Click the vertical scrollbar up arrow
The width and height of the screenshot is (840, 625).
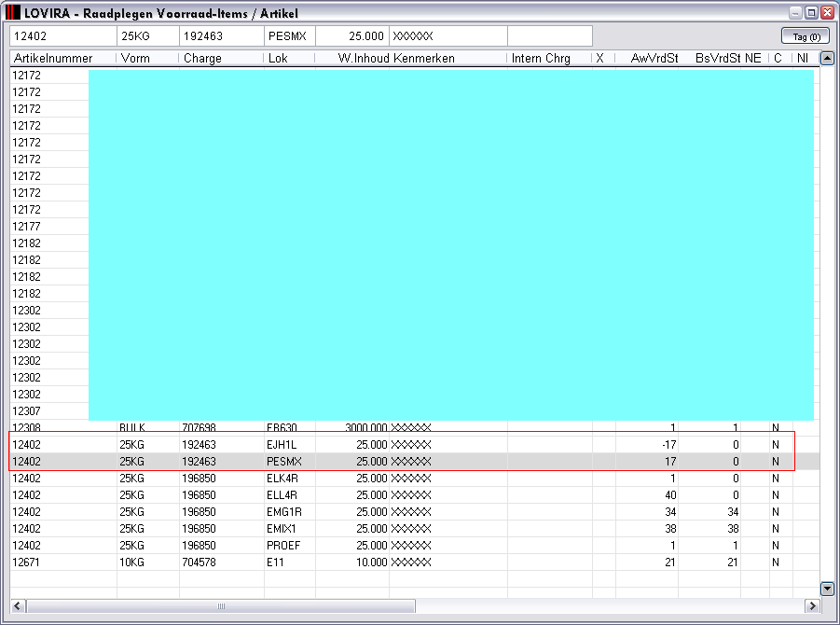coord(827,58)
